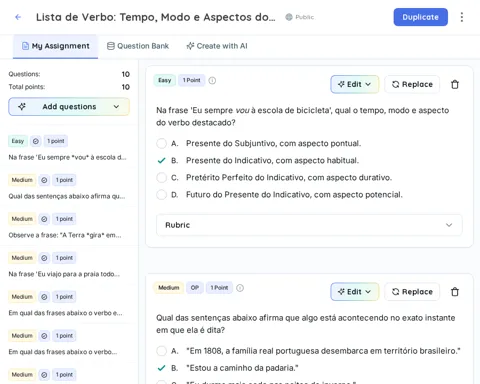
Task: Open Edit dropdown for the 'Qual das sentenças' question
Action: (355, 292)
